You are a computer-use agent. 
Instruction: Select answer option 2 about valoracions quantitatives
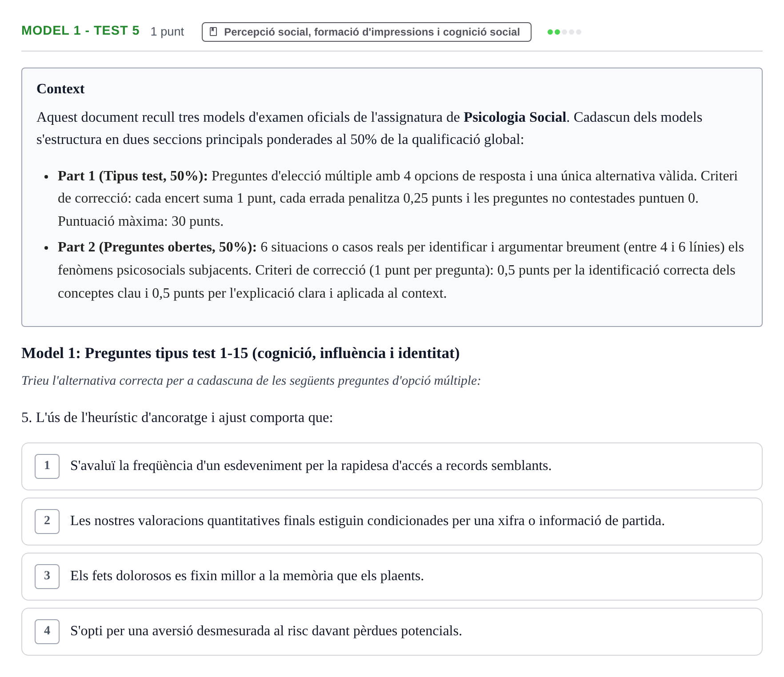[x=392, y=522]
